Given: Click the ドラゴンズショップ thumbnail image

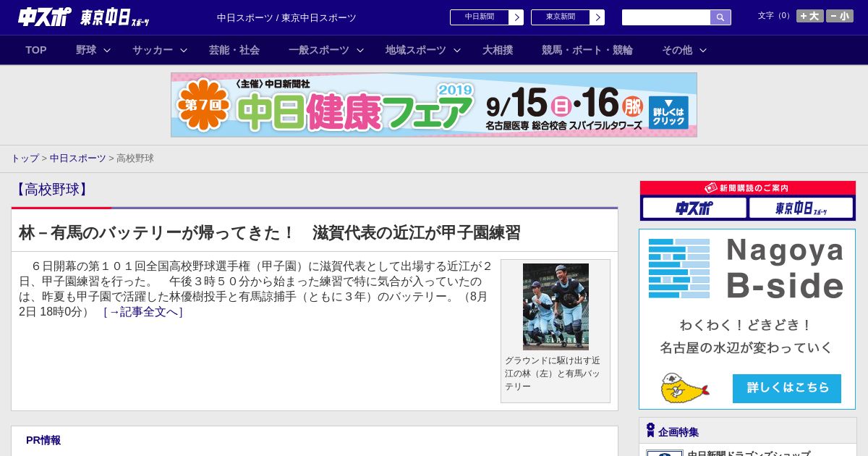Looking at the screenshot, I should coord(665,453).
